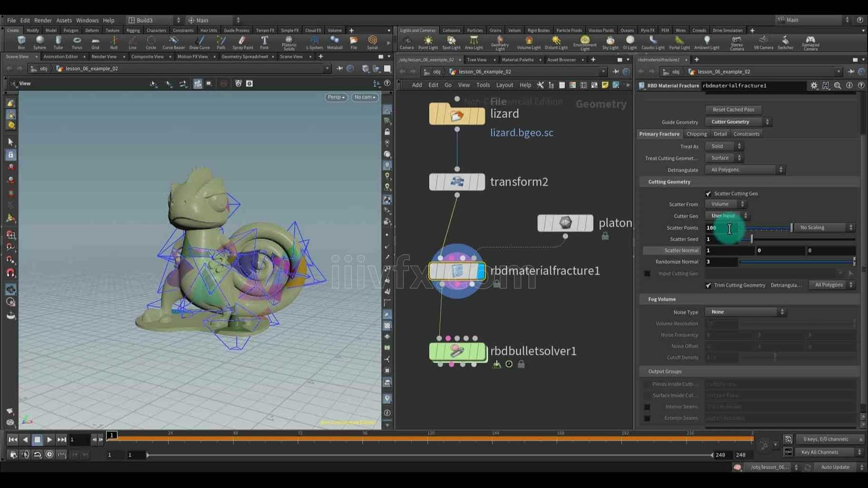Click Auto Update button in status bar
This screenshot has width=868, height=488.
coord(835,468)
